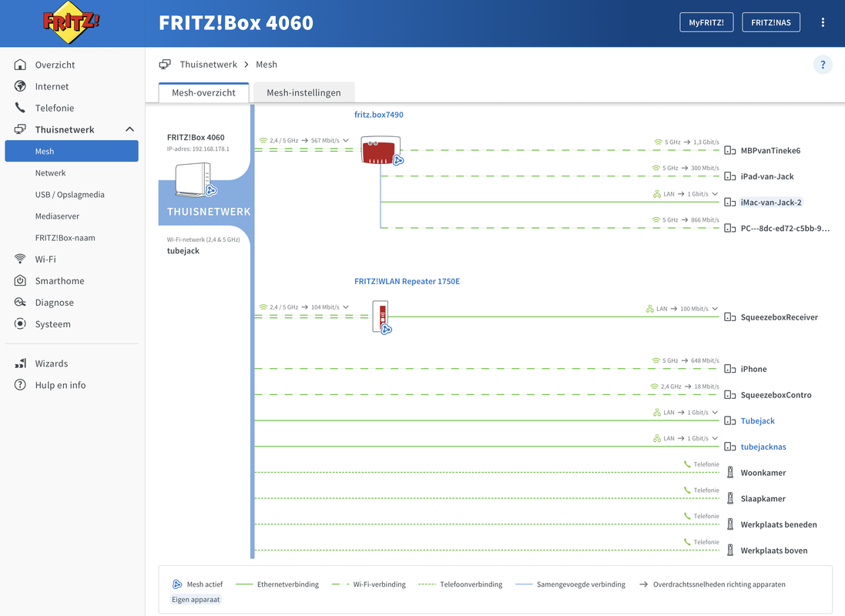Click the phone handset icon for Slaapkamer

(x=730, y=498)
